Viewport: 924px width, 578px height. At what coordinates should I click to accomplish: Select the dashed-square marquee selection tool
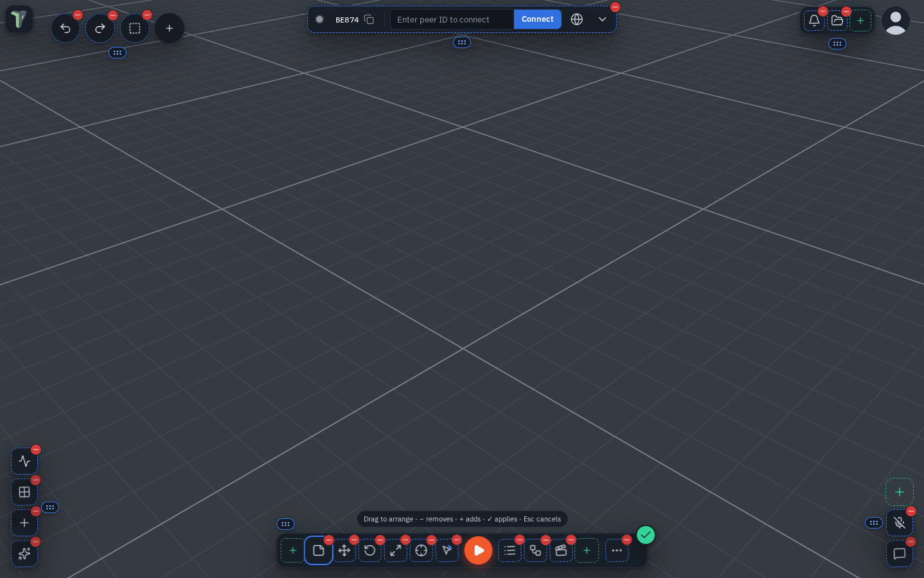point(135,28)
